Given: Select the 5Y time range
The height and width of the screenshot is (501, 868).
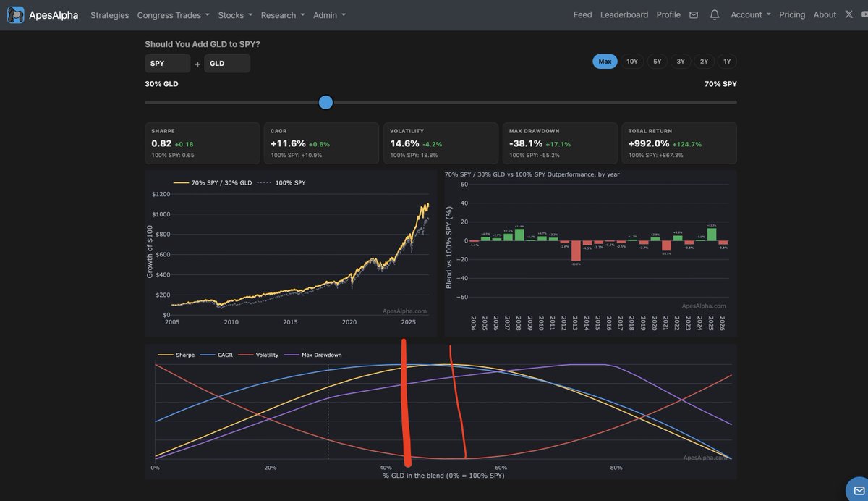Looking at the screenshot, I should click(657, 62).
